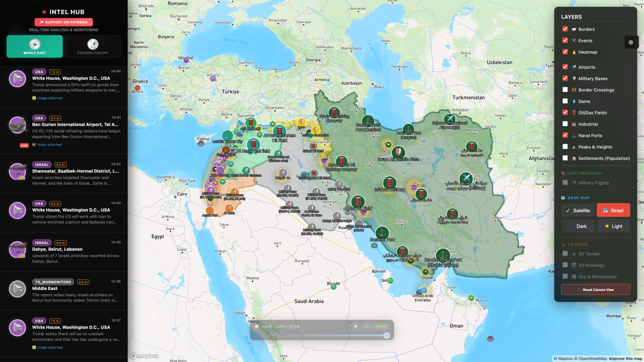Open the settings gear beside the Layers panel
Image resolution: width=644 pixels, height=362 pixels.
pyautogui.click(x=631, y=42)
